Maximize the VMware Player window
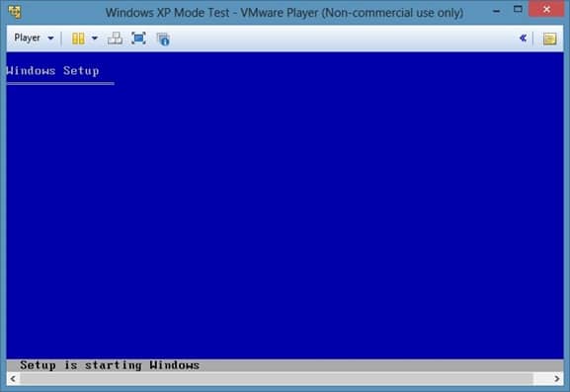 tap(518, 10)
